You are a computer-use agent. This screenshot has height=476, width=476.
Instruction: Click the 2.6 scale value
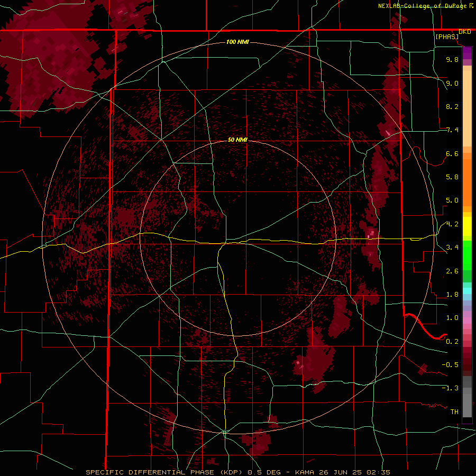(x=452, y=271)
